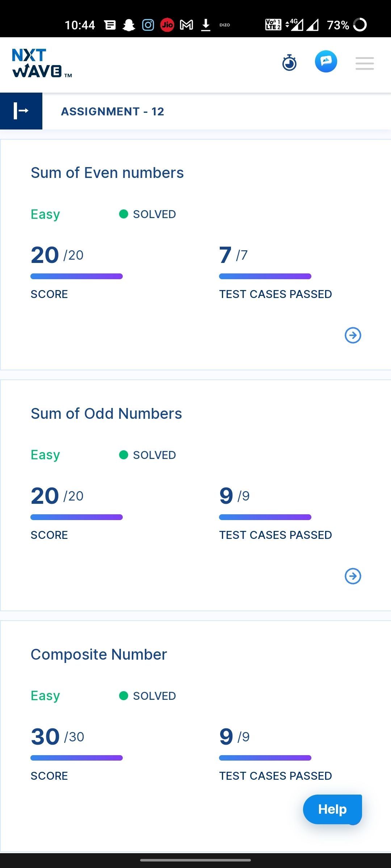Open the blue chat messages icon
This screenshot has width=391, height=868.
coord(326,61)
